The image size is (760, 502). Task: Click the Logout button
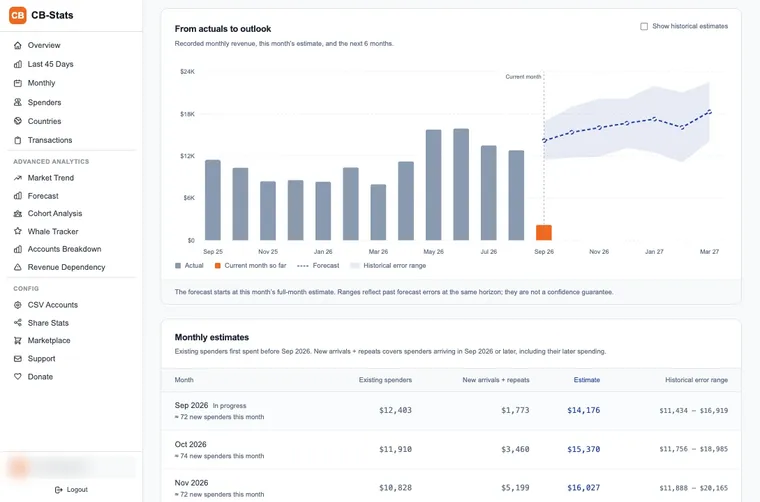(71, 490)
